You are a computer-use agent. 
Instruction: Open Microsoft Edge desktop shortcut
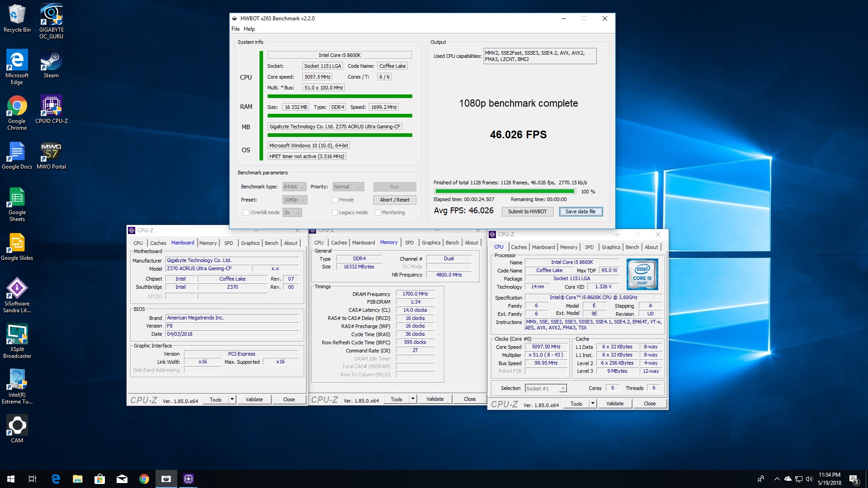[17, 67]
